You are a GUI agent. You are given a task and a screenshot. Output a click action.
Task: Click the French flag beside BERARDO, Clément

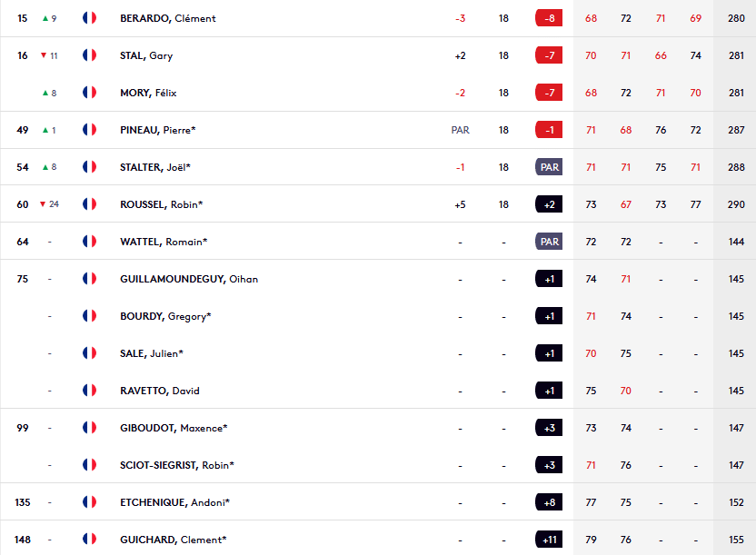point(89,18)
